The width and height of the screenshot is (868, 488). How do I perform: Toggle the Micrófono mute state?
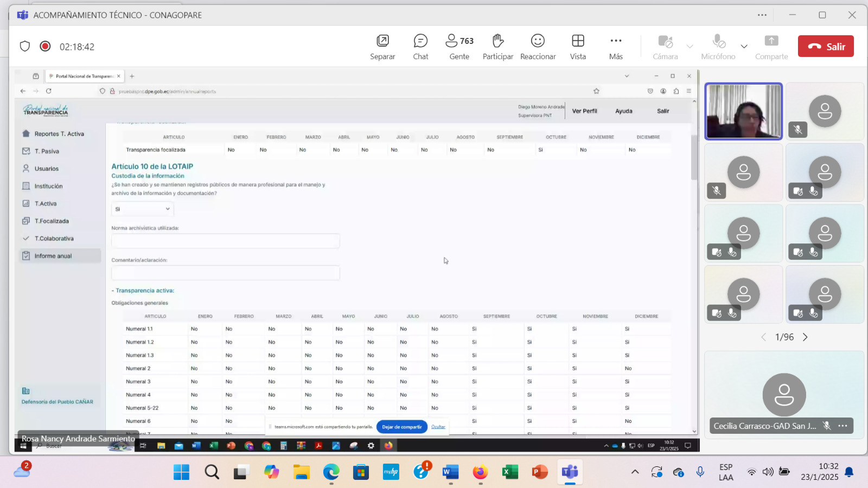(x=718, y=42)
